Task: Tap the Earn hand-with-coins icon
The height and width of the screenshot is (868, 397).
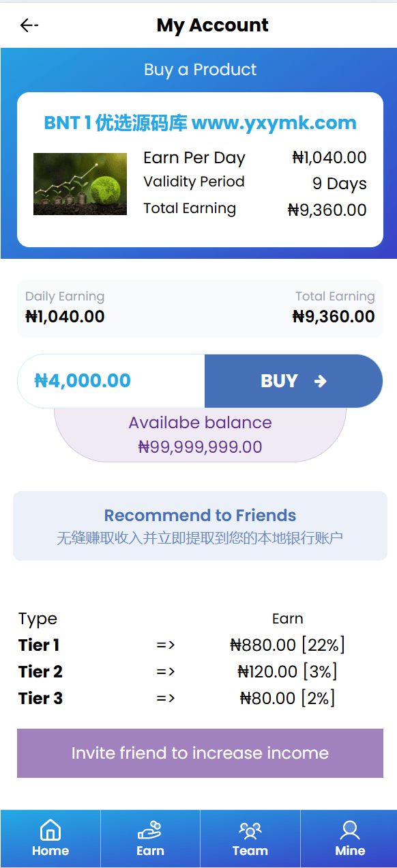Action: [x=150, y=830]
